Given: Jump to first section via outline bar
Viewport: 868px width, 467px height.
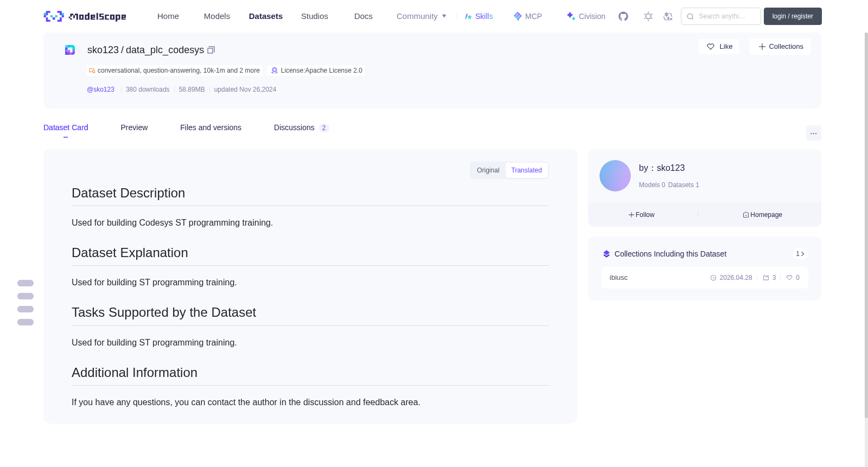Looking at the screenshot, I should [25, 283].
